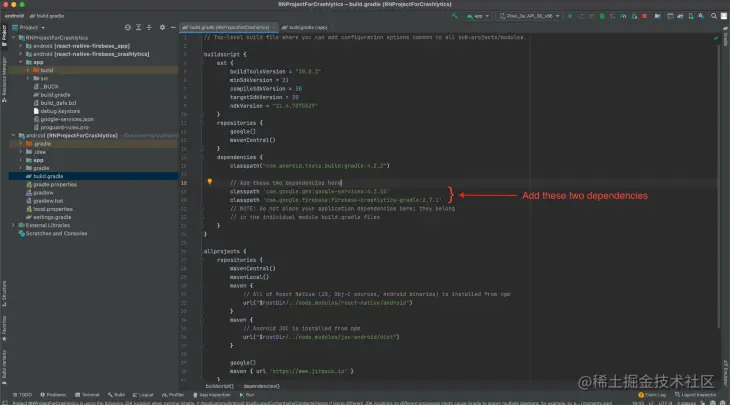Open the App Inspection tool window

(212, 395)
